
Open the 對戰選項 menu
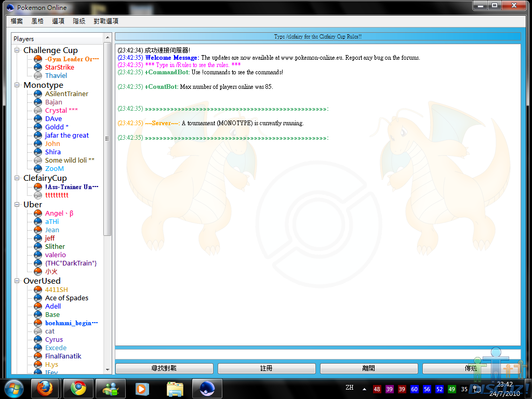[x=106, y=21]
